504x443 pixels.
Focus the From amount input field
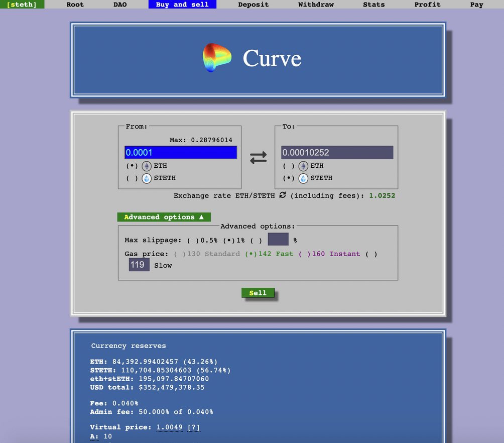click(x=181, y=153)
